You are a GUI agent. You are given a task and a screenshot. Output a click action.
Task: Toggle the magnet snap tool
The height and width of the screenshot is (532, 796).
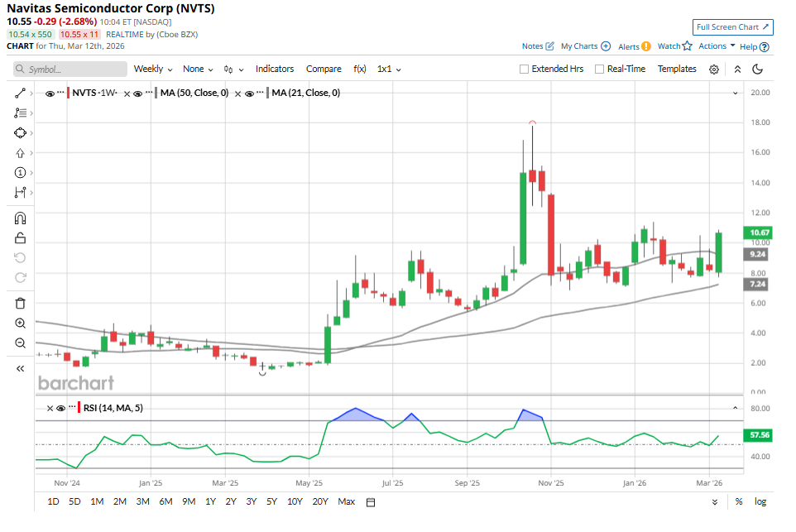tap(21, 218)
